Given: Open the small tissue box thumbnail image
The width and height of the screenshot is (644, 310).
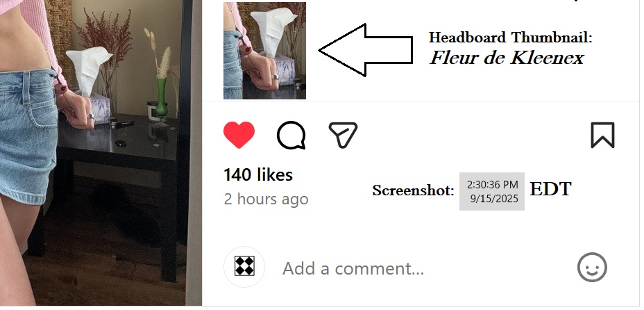Looking at the screenshot, I should pyautogui.click(x=264, y=51).
